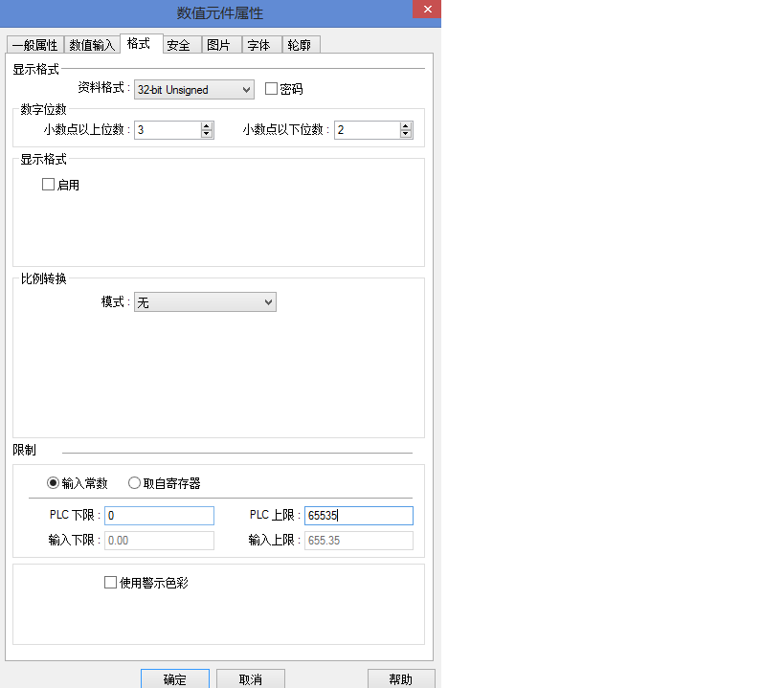Switch to the 安全 tab
784x688 pixels.
coord(178,45)
